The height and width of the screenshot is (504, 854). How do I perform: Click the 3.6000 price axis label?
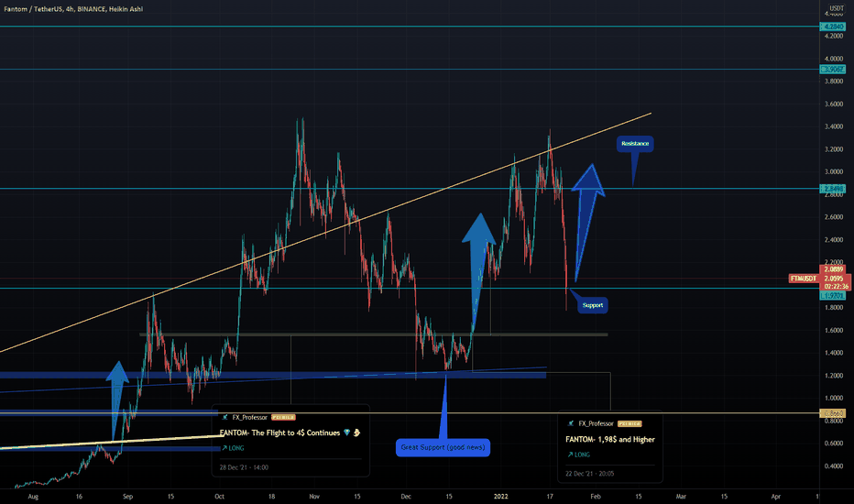[x=833, y=104]
